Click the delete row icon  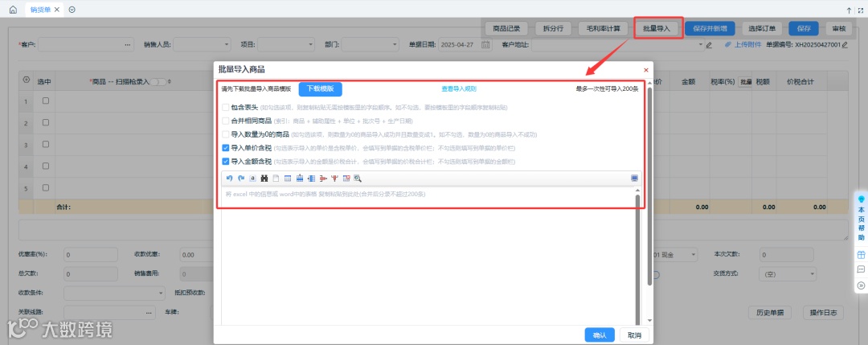click(x=323, y=179)
